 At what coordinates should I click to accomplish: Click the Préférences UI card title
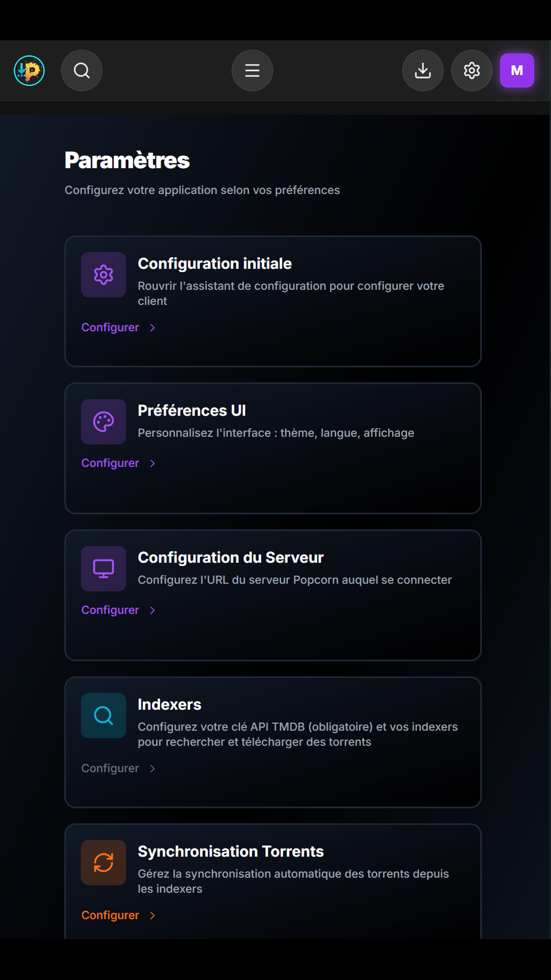pos(192,410)
